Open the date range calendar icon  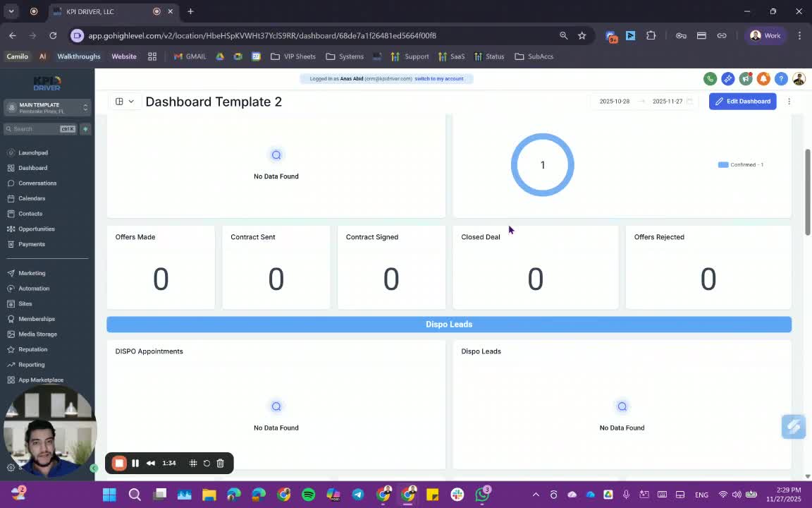[x=689, y=102]
